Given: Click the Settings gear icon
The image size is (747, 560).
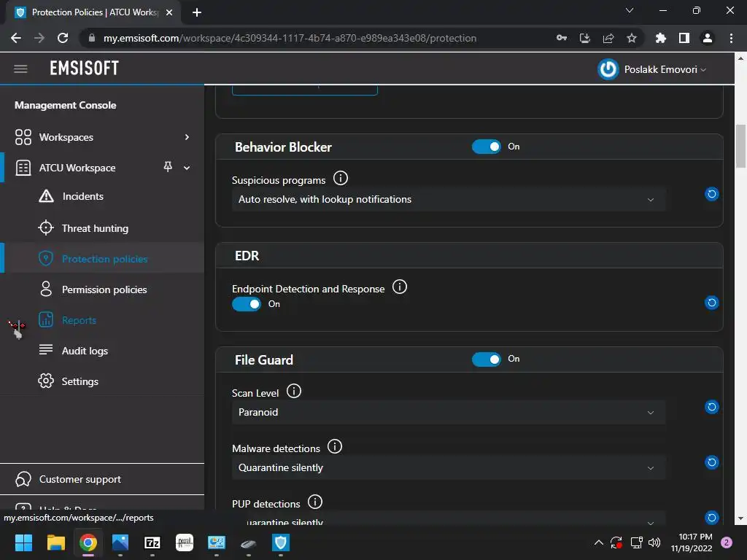Looking at the screenshot, I should 46,381.
